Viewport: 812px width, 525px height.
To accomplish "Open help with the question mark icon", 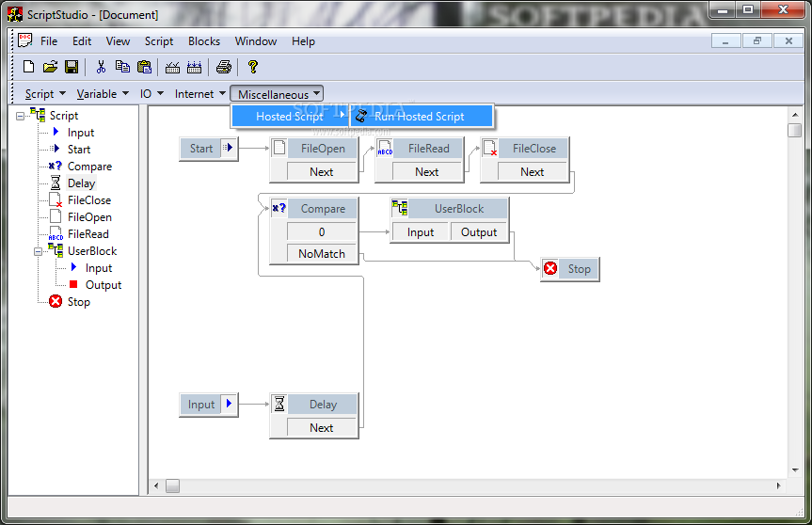I will point(253,66).
